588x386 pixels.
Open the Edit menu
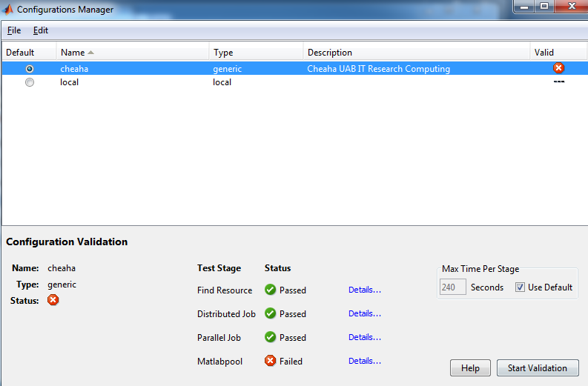point(41,30)
